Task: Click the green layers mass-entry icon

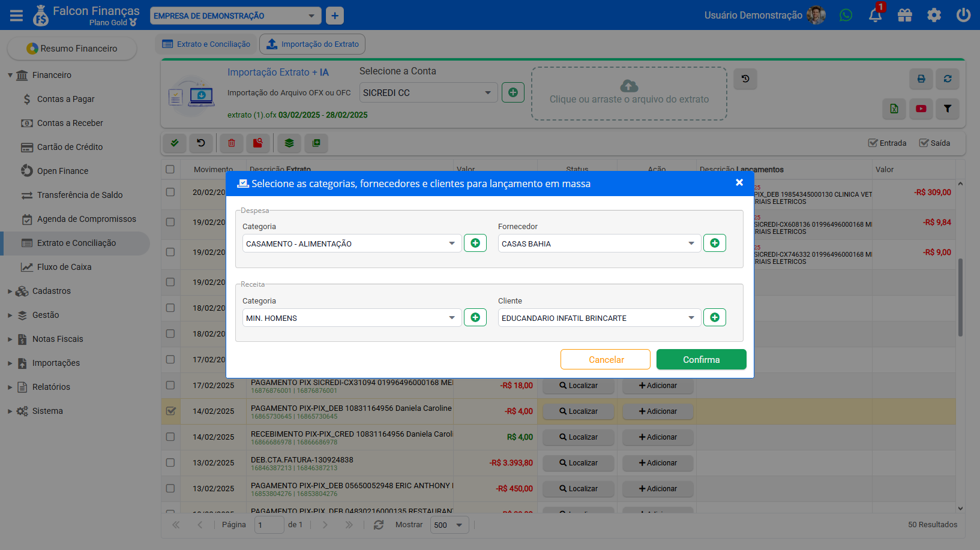Action: point(289,143)
